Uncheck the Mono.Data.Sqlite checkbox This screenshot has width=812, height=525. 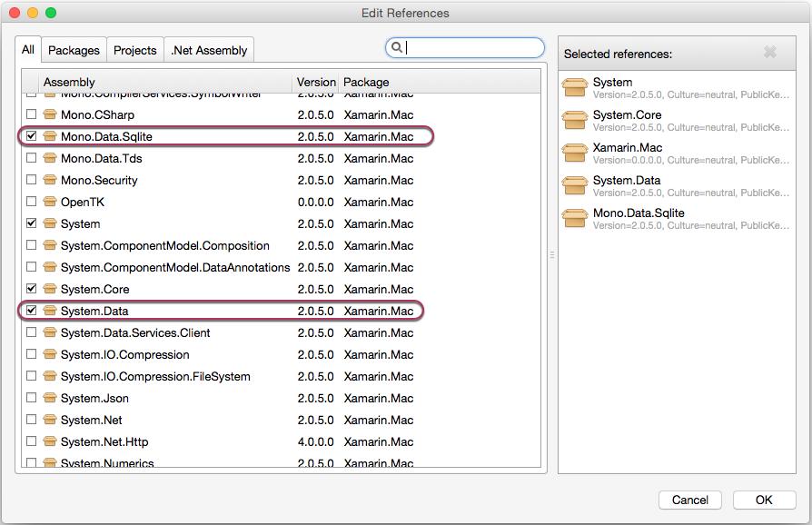pyautogui.click(x=32, y=135)
